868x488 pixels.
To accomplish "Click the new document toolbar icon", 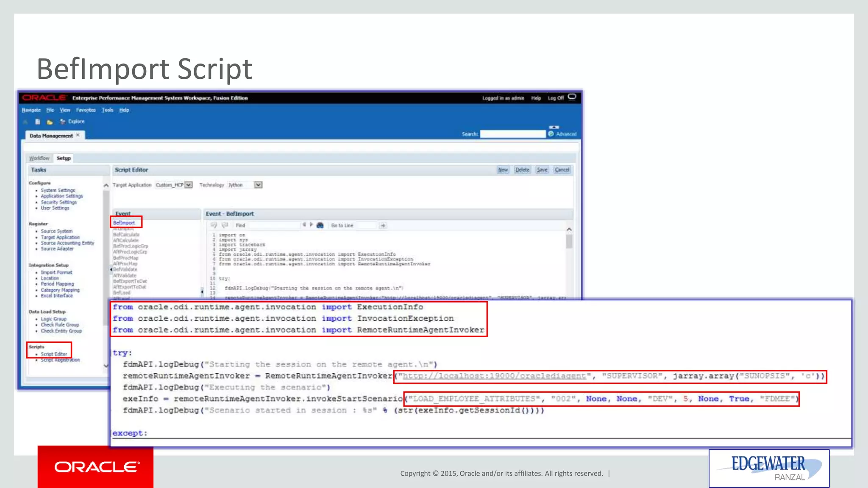I will (38, 122).
